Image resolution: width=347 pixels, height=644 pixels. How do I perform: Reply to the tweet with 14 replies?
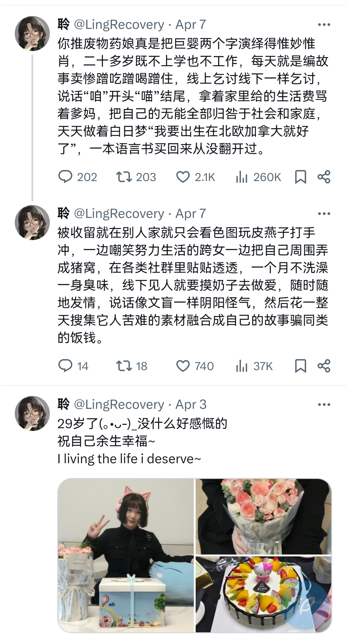coord(65,366)
